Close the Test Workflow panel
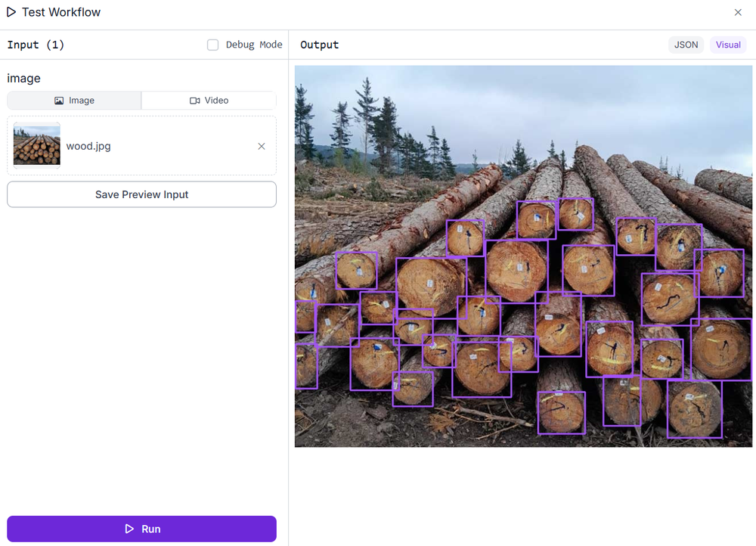Viewport: 756px width, 546px height. tap(738, 12)
